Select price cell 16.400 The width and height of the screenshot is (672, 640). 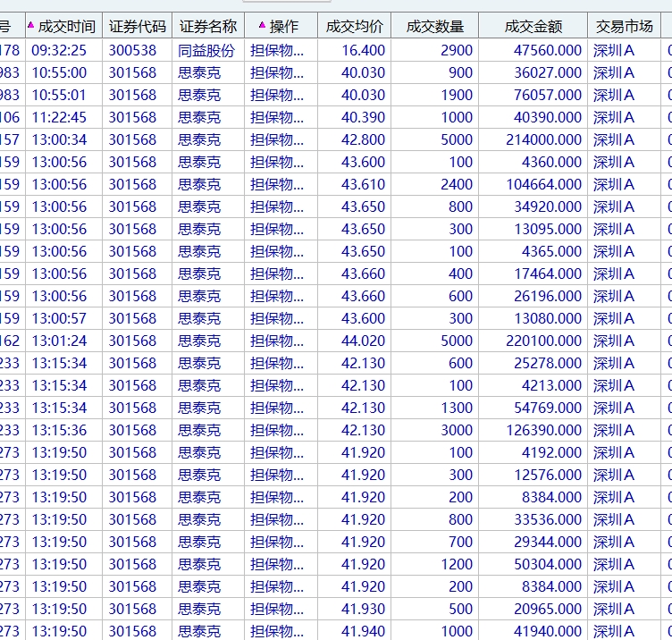363,51
